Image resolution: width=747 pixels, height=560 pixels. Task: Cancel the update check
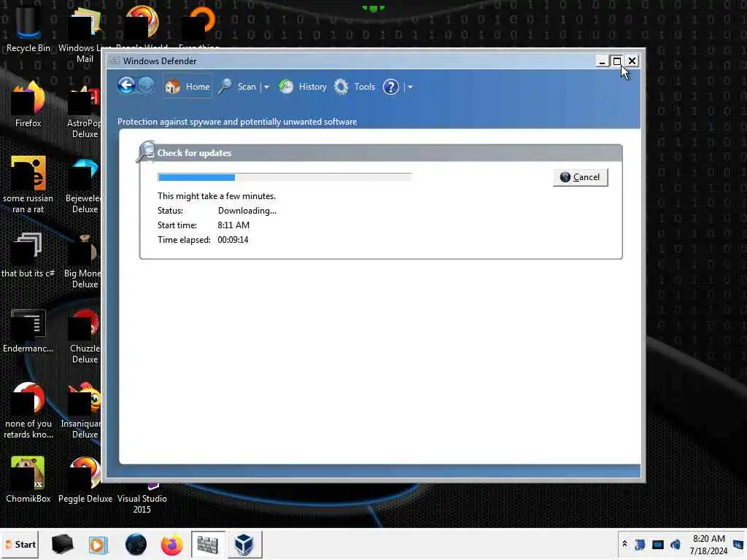click(580, 177)
